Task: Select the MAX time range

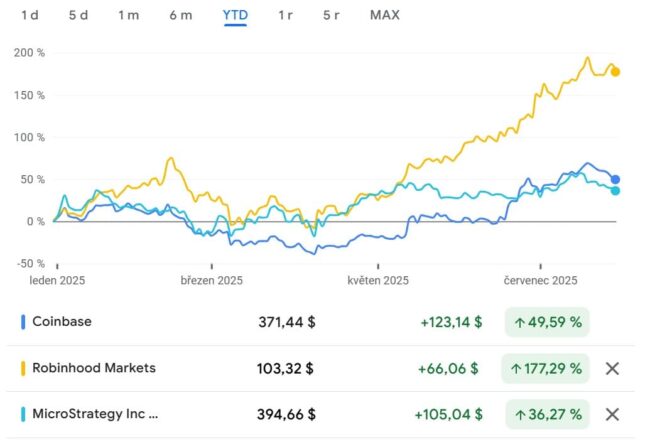Action: click(385, 15)
